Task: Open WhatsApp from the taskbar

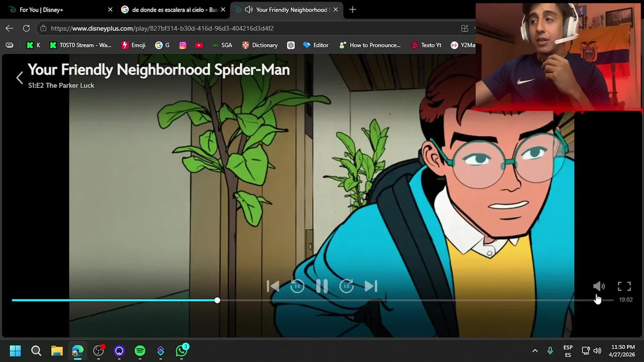Action: 182,351
